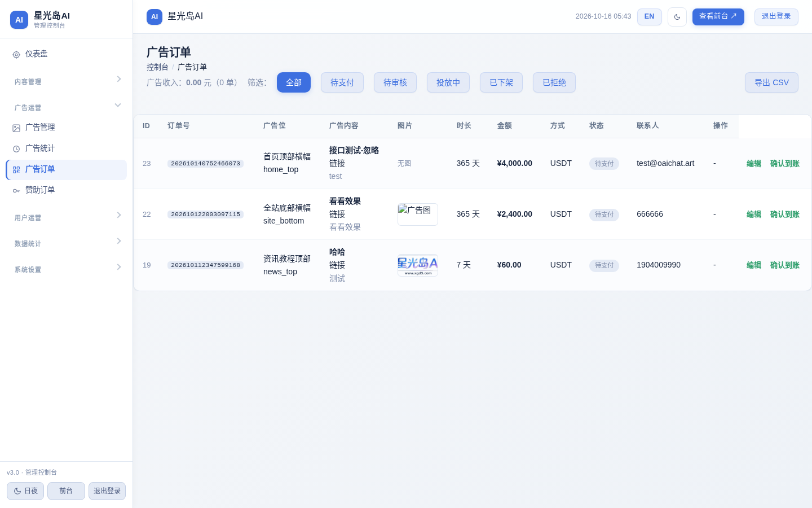Click 确认到账 for order 22

(785, 214)
